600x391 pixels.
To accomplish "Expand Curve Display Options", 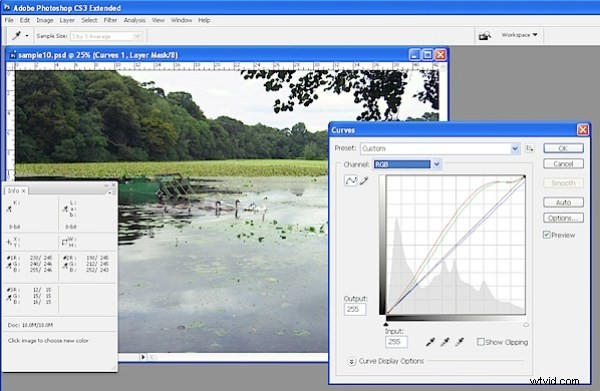I will [352, 361].
